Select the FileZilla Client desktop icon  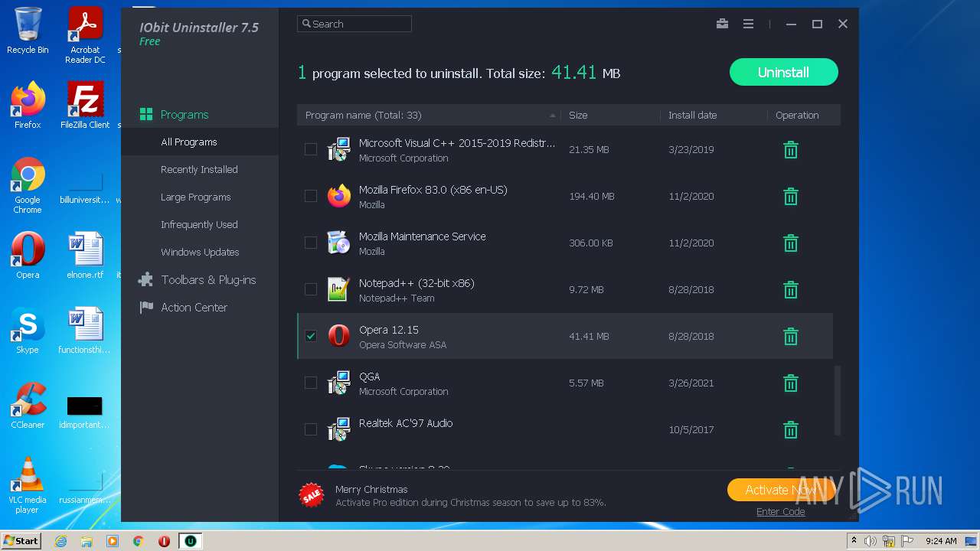(x=85, y=106)
